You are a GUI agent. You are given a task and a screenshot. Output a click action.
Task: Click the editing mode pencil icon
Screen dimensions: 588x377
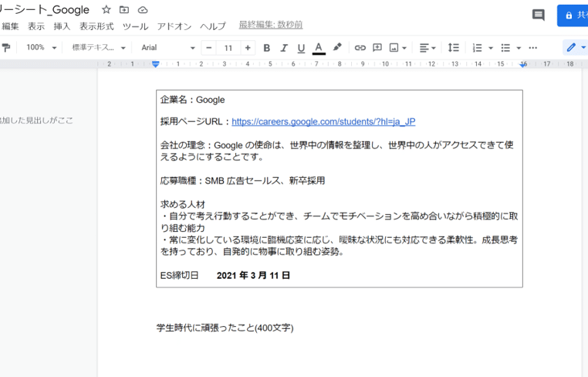[x=571, y=47]
